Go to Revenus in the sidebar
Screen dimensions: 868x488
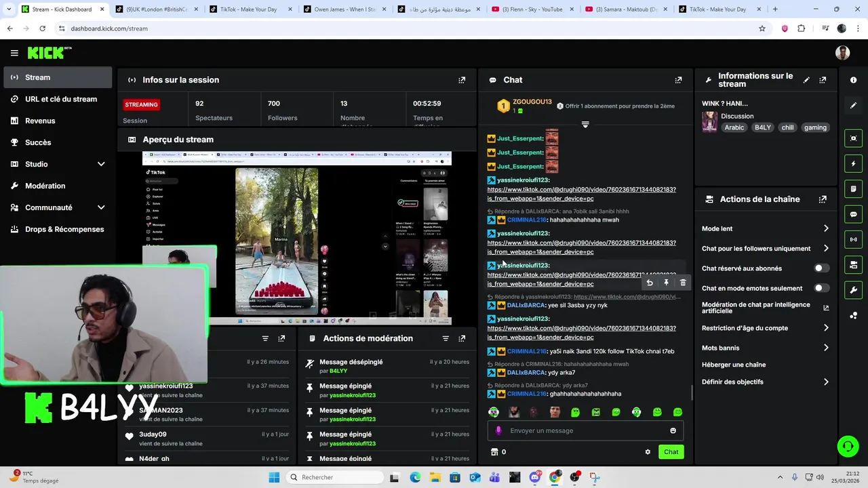58,121
